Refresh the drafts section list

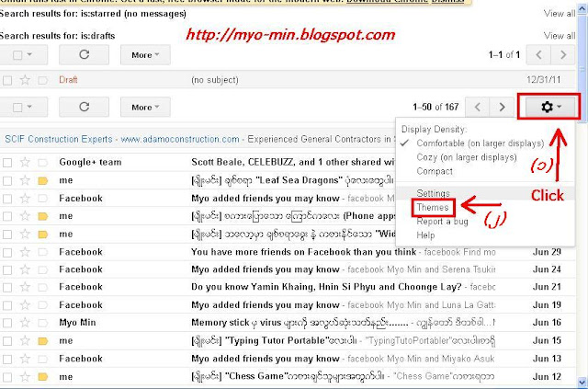[84, 55]
